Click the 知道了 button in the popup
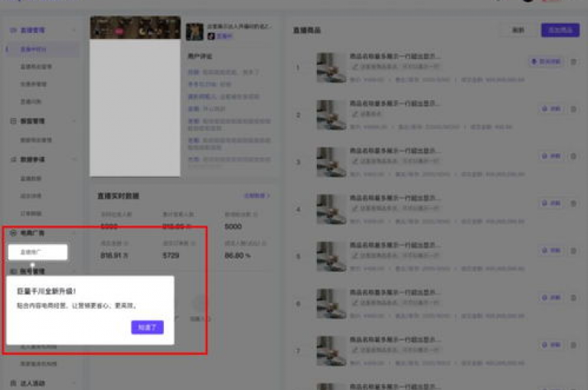Image resolution: width=588 pixels, height=390 pixels. 147,327
